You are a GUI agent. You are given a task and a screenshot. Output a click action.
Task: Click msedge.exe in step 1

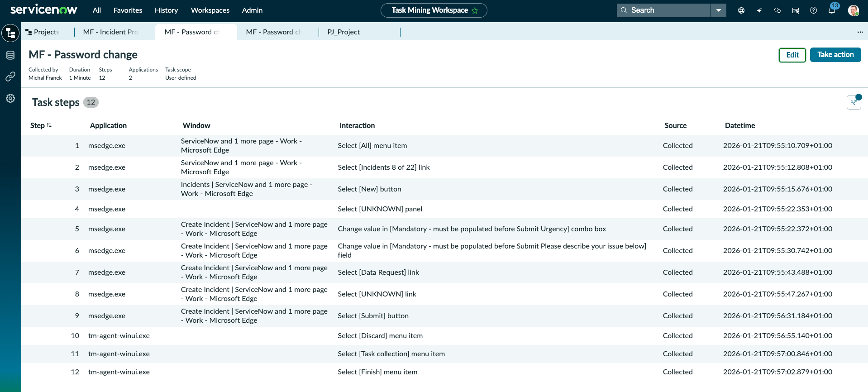point(107,146)
